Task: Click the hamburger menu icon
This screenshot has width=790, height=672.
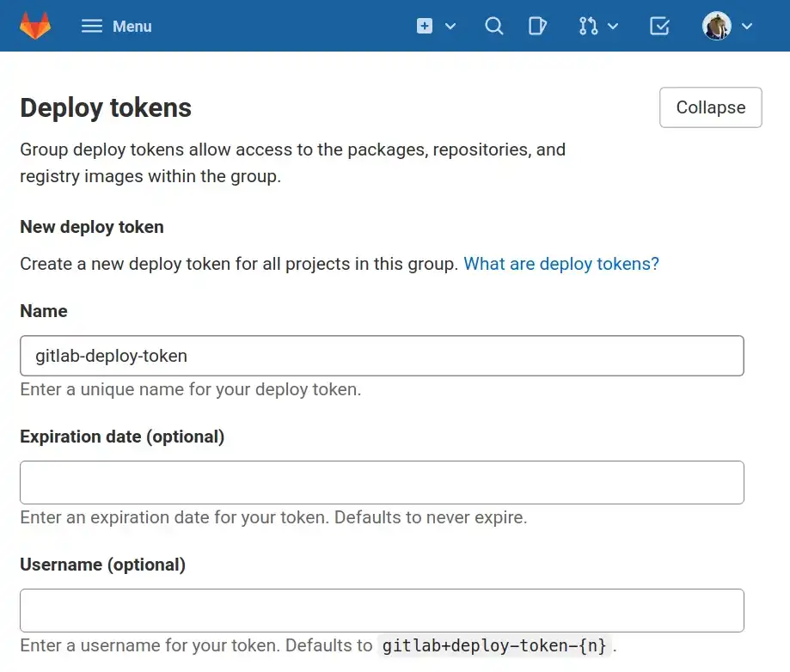Action: [91, 25]
